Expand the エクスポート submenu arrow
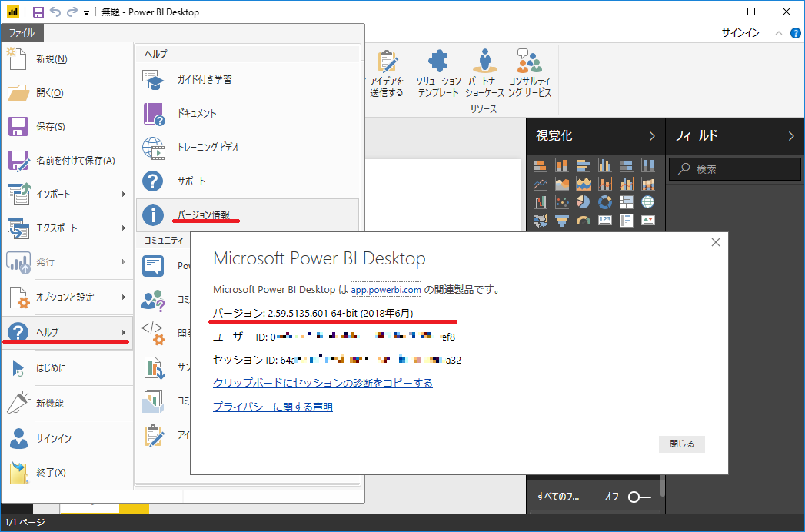The image size is (805, 532). click(123, 228)
